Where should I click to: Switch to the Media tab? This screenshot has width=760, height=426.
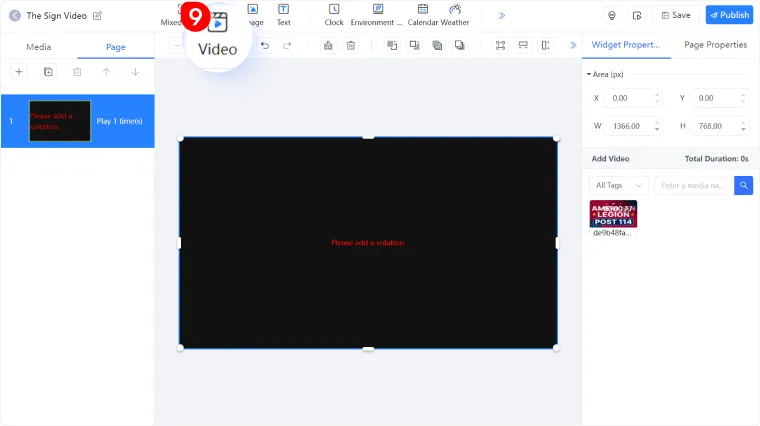[39, 47]
